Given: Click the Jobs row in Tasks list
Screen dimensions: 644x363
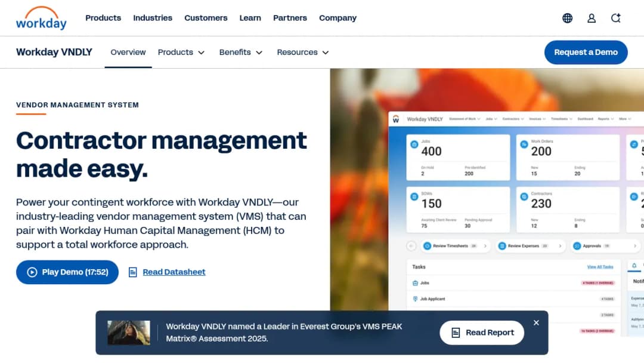Looking at the screenshot, I should (x=513, y=283).
